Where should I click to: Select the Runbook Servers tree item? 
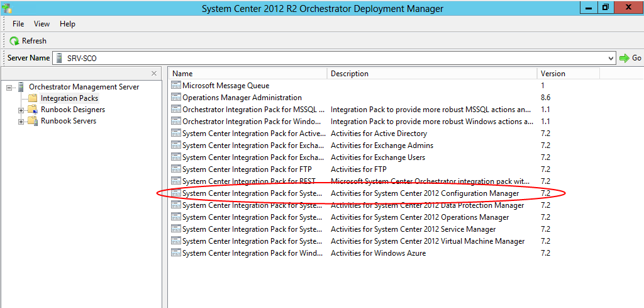[69, 121]
